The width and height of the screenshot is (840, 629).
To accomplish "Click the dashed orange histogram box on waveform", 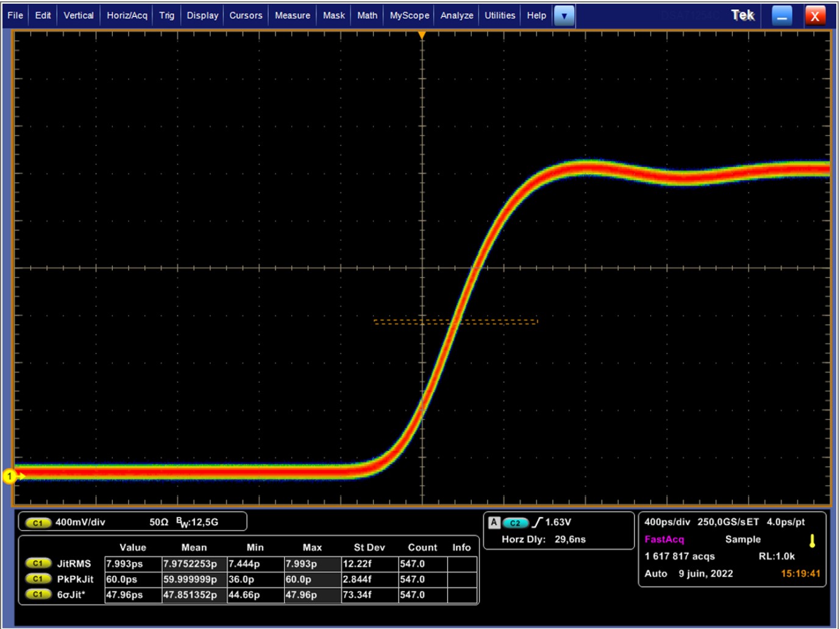I will tap(455, 321).
